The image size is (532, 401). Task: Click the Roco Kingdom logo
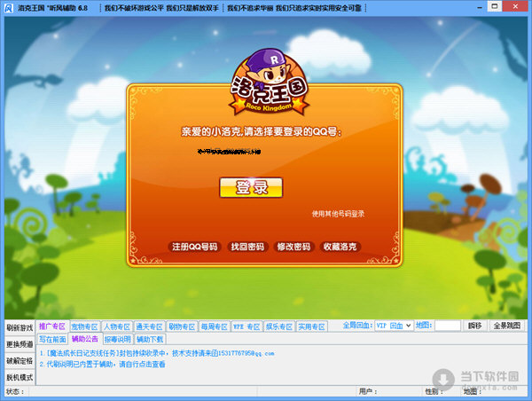[x=269, y=83]
